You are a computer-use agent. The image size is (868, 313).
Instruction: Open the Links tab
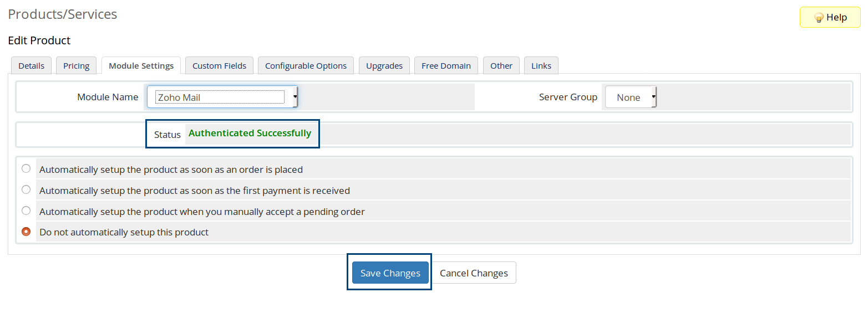click(541, 65)
